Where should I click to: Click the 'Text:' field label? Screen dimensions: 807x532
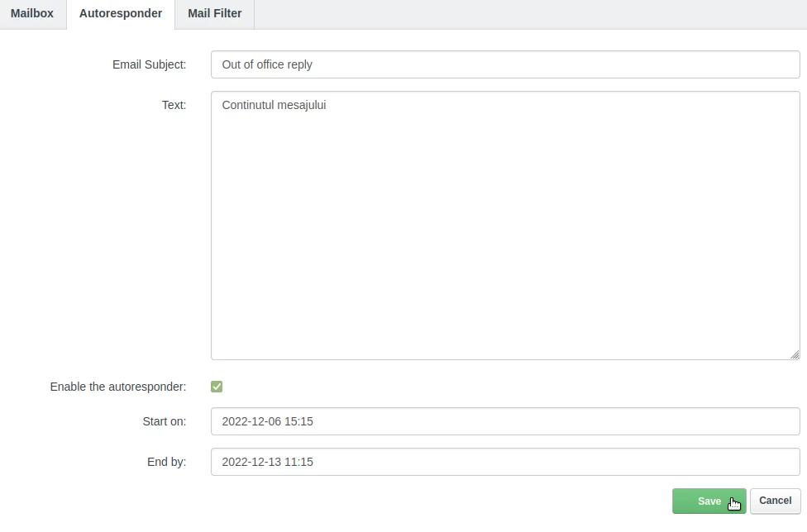[174, 105]
